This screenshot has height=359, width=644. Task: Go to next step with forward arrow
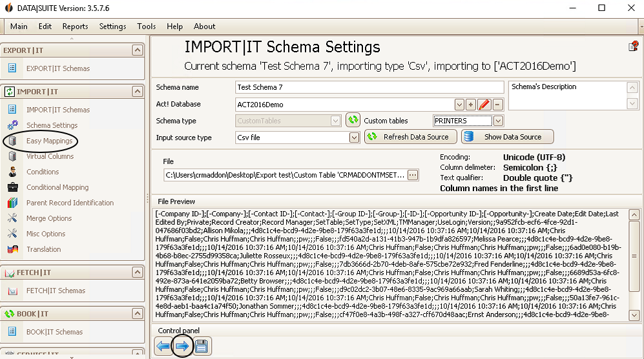tap(182, 346)
